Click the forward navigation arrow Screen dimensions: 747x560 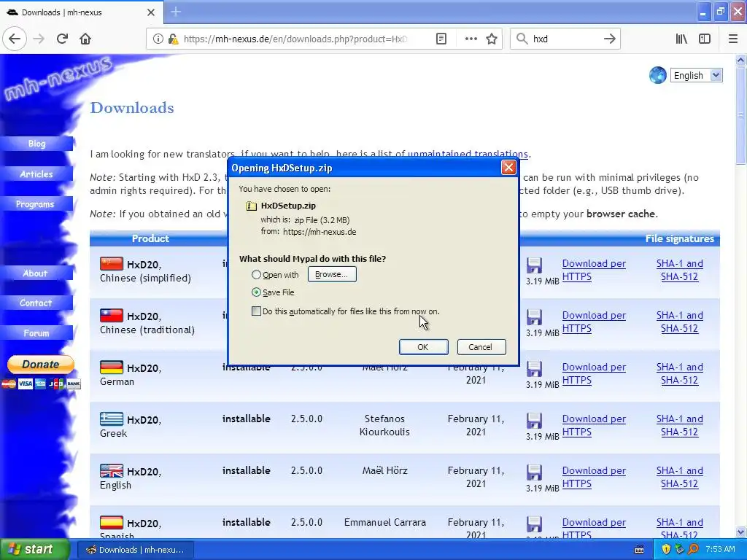tap(39, 39)
